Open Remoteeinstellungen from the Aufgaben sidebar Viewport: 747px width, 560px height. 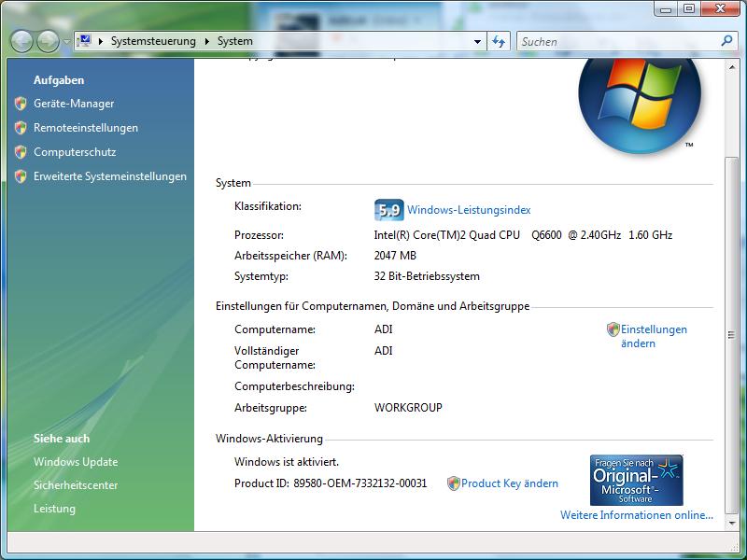tap(85, 128)
